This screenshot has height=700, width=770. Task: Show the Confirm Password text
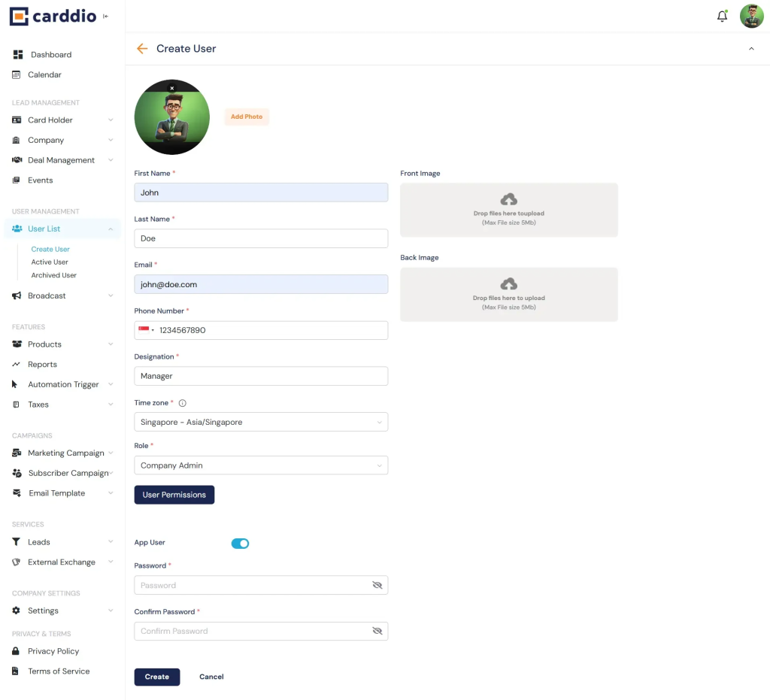pyautogui.click(x=377, y=631)
